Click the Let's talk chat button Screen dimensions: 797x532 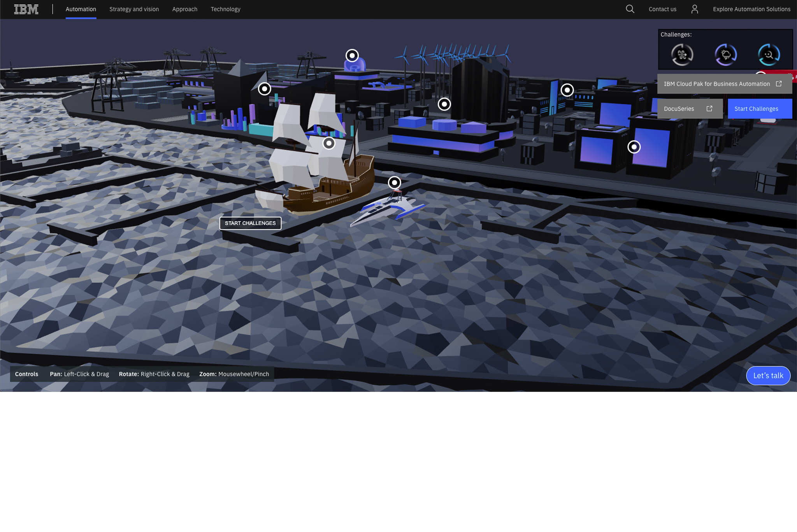click(x=768, y=376)
